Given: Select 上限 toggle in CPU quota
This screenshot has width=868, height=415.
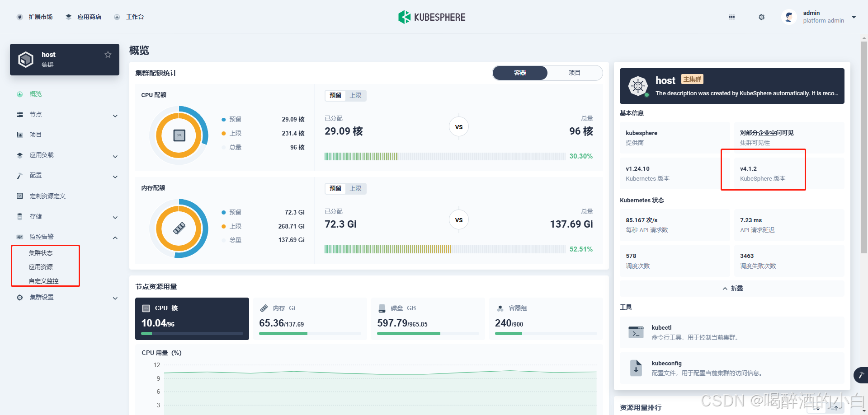Looking at the screenshot, I should click(356, 96).
